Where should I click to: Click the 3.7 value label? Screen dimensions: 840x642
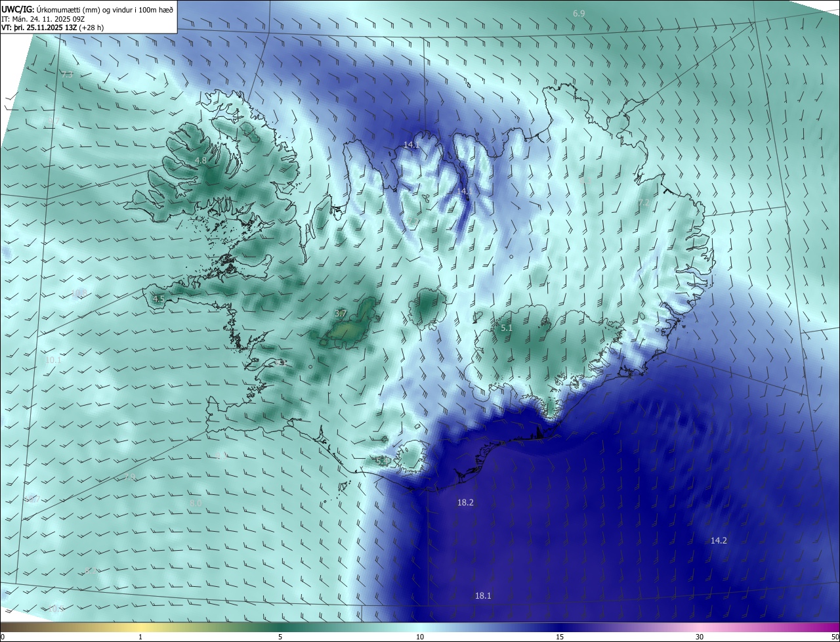(341, 314)
